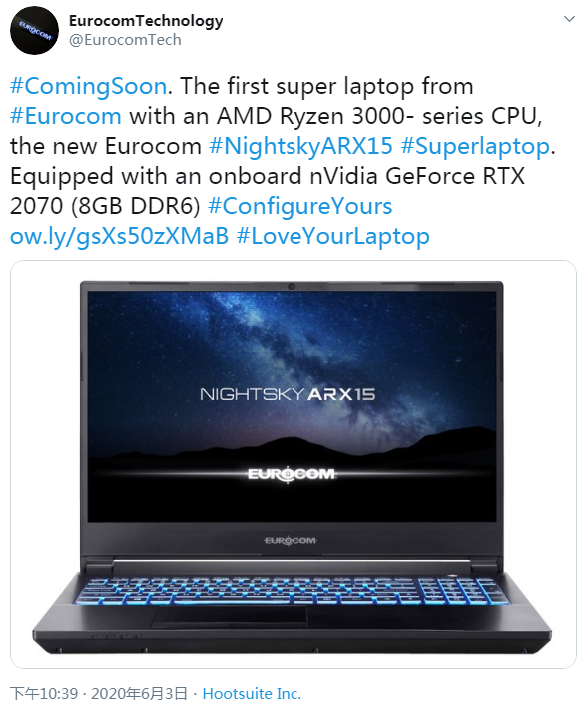Click the Eurocom badge below the display
The image size is (588, 712).
291,541
